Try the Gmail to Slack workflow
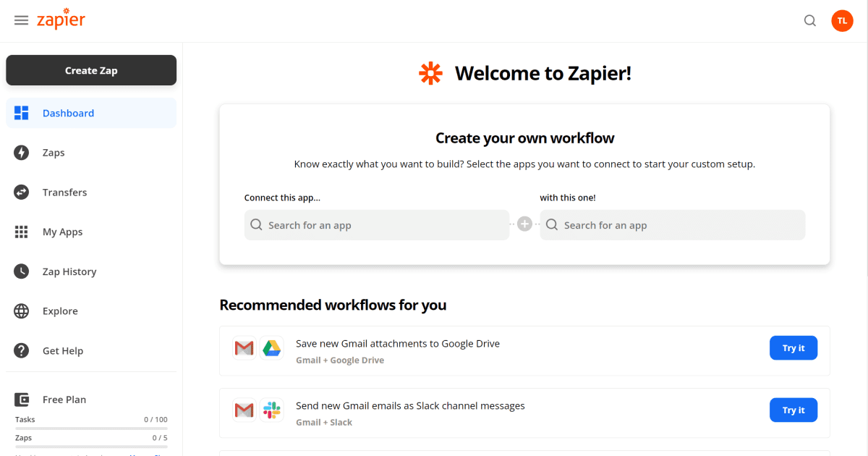This screenshot has width=868, height=456. (793, 410)
